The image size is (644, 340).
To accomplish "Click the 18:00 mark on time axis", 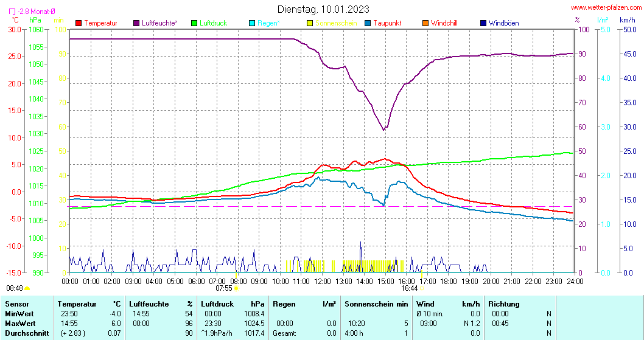I will pos(449,281).
